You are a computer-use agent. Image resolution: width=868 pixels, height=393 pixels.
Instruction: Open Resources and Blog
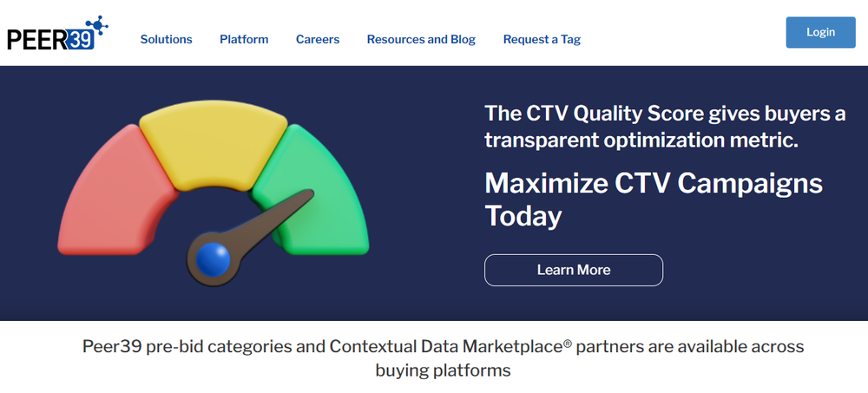[x=421, y=39]
